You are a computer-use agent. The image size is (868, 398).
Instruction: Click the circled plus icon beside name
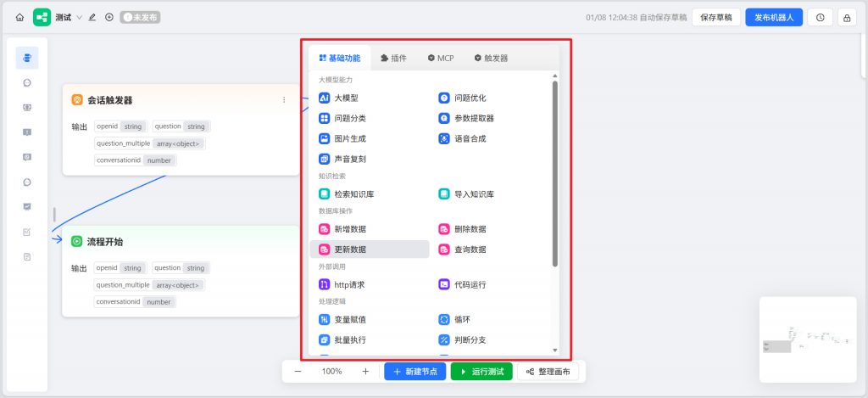[109, 17]
